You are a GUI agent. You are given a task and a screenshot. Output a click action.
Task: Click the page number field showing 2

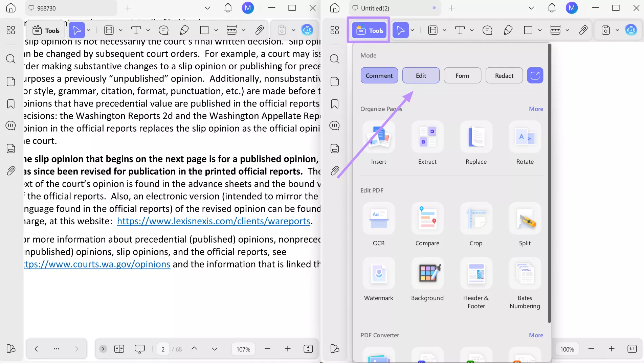coord(163,349)
